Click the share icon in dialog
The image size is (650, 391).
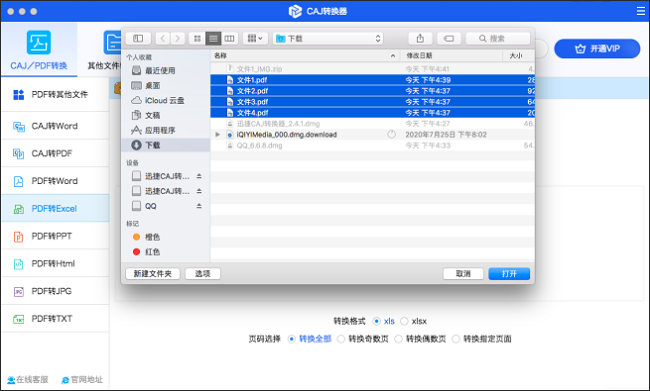[x=420, y=39]
